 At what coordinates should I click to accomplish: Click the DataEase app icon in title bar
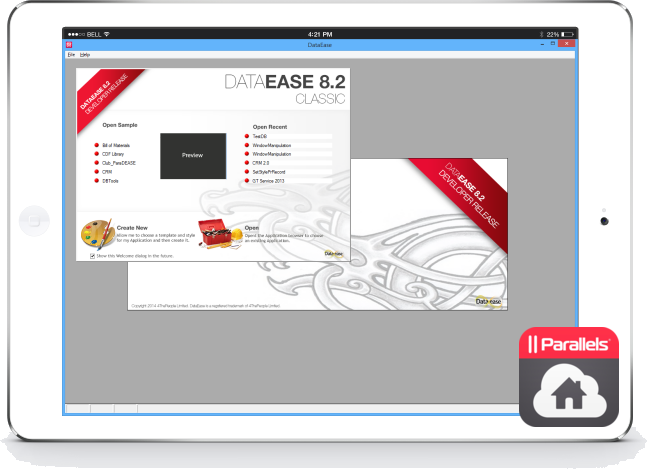pos(69,45)
